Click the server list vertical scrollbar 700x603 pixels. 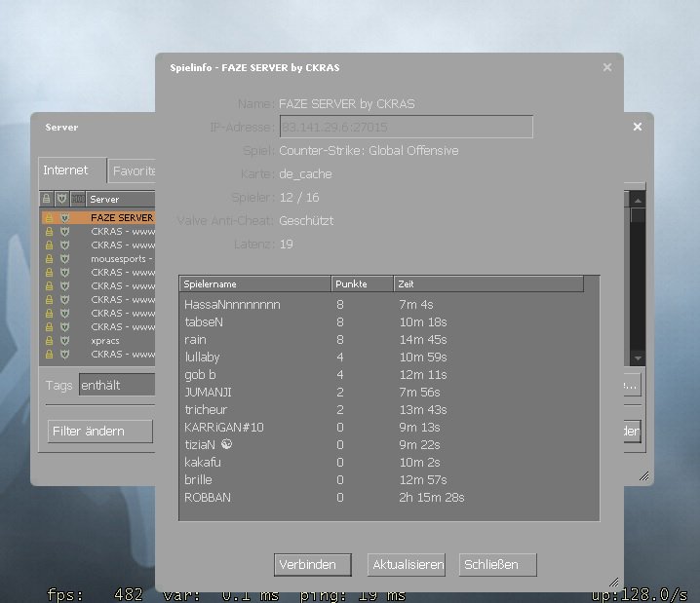637,283
